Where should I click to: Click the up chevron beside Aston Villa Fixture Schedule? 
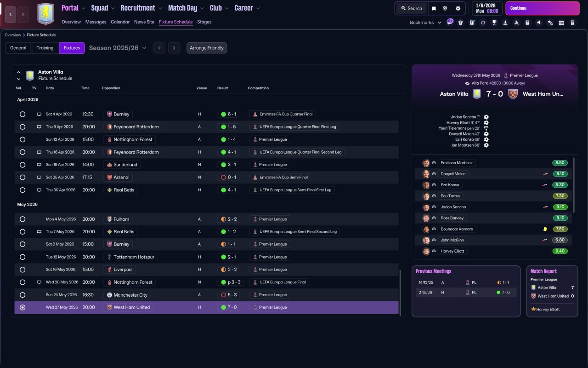(x=19, y=72)
